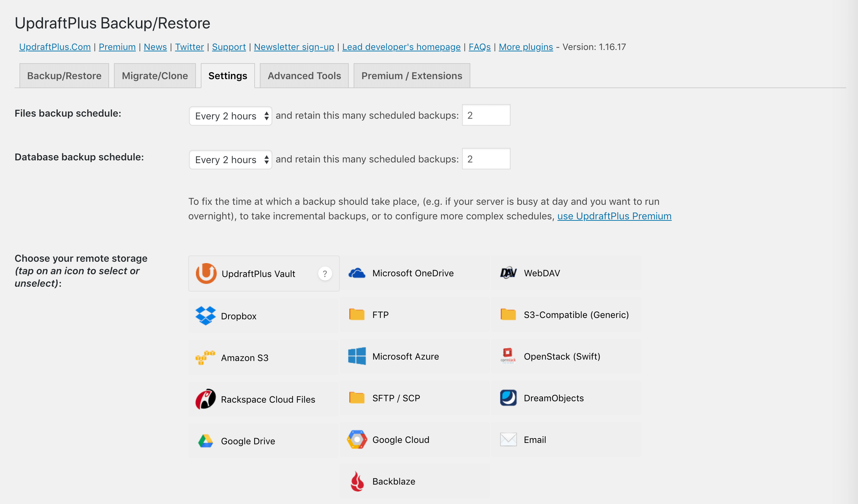858x504 pixels.
Task: Switch to the Backup/Restore tab
Action: click(64, 76)
